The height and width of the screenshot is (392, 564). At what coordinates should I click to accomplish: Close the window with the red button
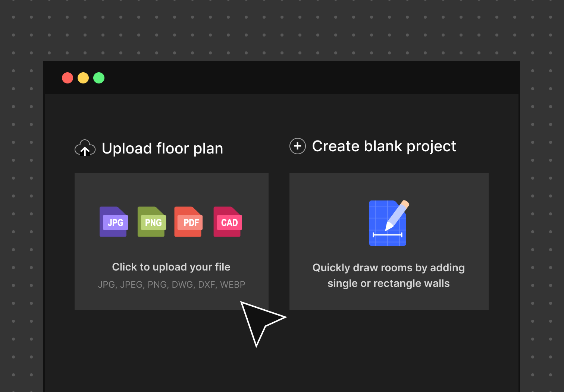(x=68, y=78)
